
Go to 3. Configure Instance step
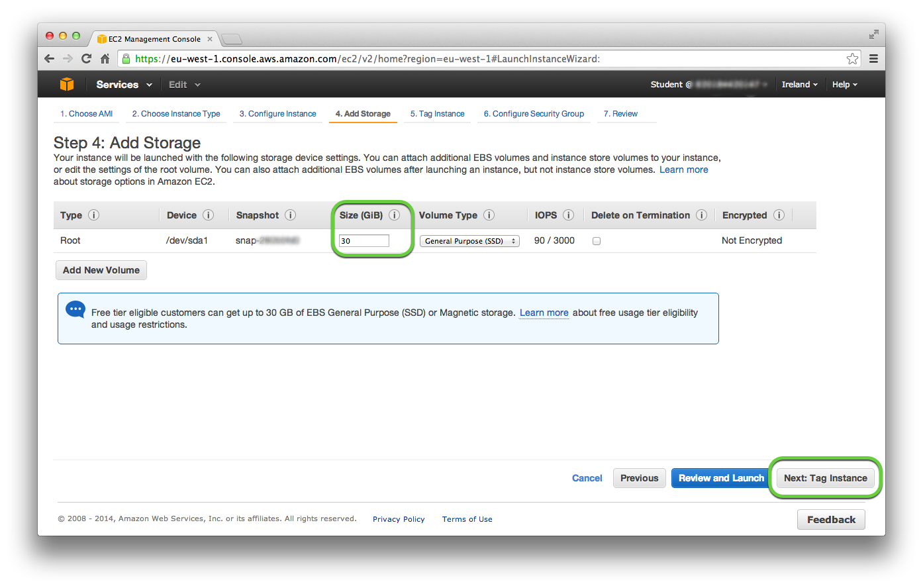coord(278,114)
